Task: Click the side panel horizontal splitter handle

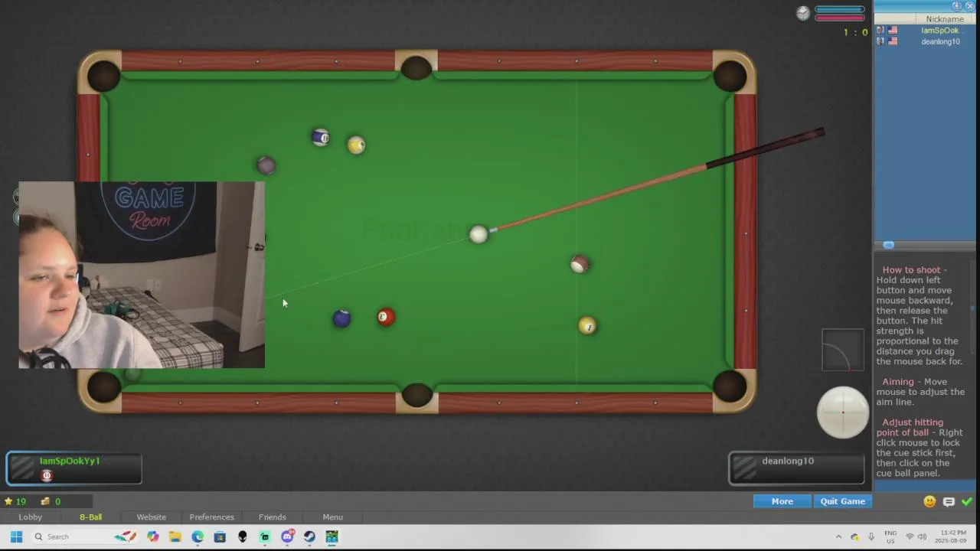Action: pyautogui.click(x=889, y=245)
